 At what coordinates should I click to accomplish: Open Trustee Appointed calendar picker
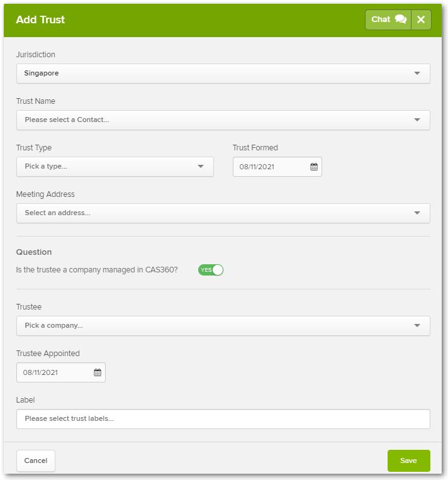98,372
